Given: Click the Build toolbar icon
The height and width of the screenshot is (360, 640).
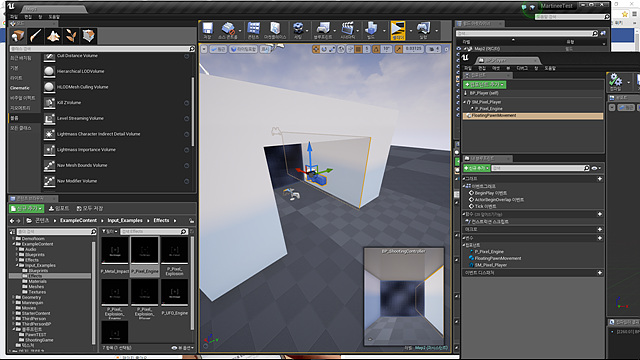Looking at the screenshot, I should pyautogui.click(x=371, y=29).
